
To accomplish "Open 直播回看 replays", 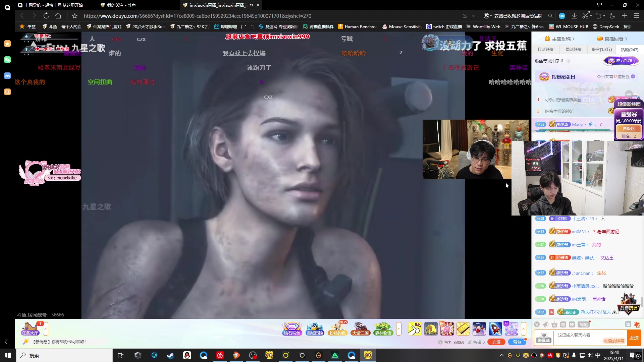I will click(612, 39).
